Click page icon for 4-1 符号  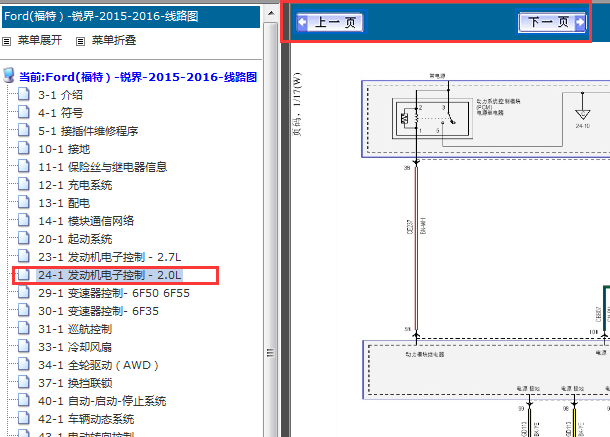pyautogui.click(x=24, y=112)
